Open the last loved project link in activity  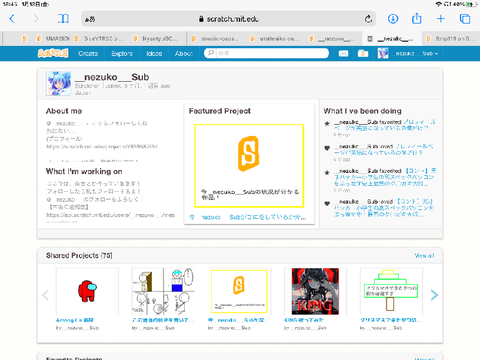click(383, 208)
